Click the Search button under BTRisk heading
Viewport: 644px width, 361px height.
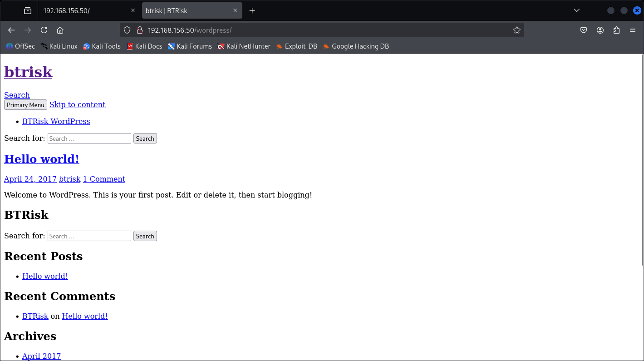pyautogui.click(x=145, y=236)
